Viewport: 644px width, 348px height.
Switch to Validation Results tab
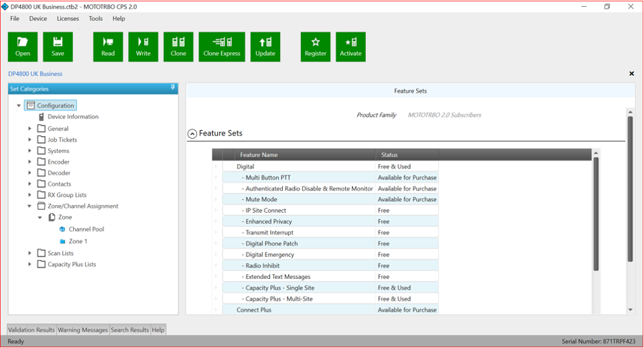click(x=31, y=330)
